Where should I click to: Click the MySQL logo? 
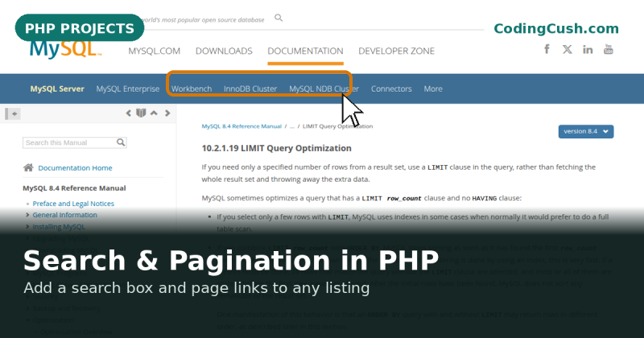click(x=65, y=49)
